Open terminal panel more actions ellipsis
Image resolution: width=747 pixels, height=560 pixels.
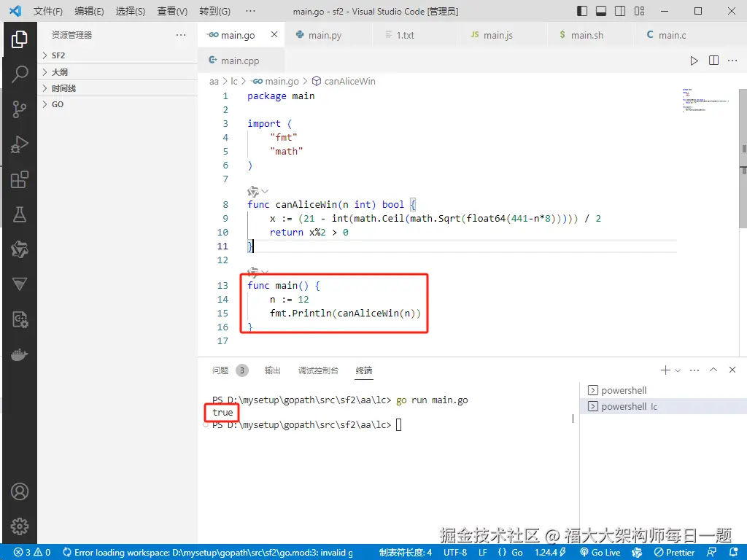tap(694, 370)
